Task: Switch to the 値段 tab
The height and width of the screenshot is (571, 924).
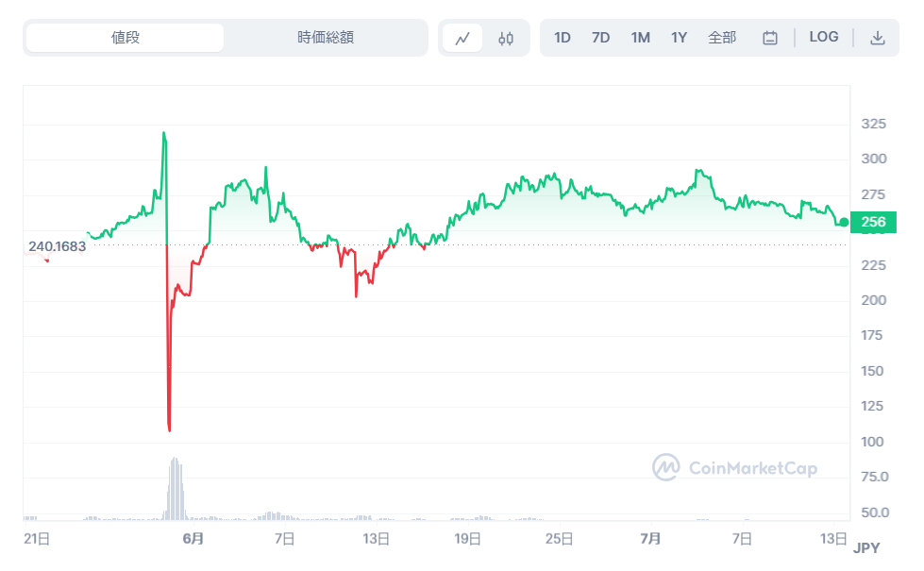Action: coord(126,37)
